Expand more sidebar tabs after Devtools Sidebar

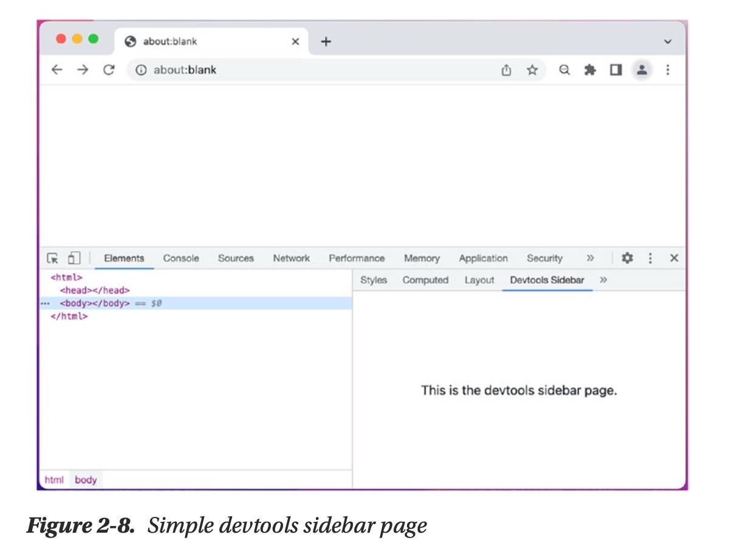(x=603, y=280)
